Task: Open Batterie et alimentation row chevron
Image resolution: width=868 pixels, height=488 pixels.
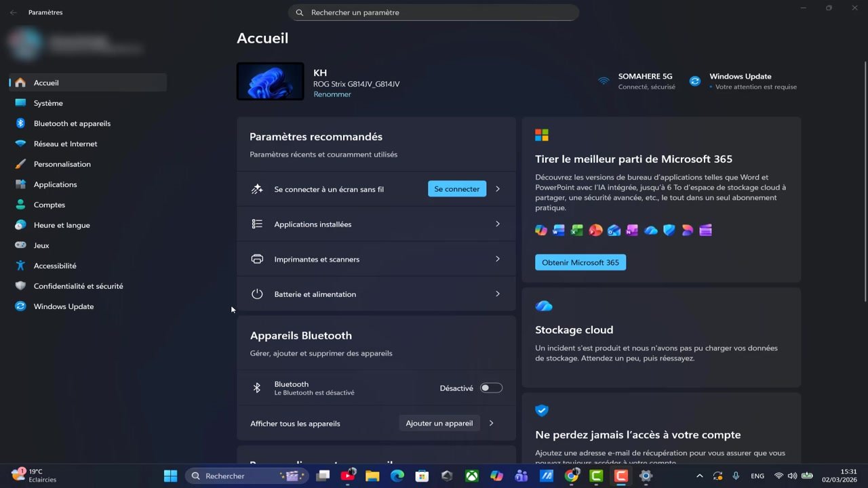Action: pos(498,294)
